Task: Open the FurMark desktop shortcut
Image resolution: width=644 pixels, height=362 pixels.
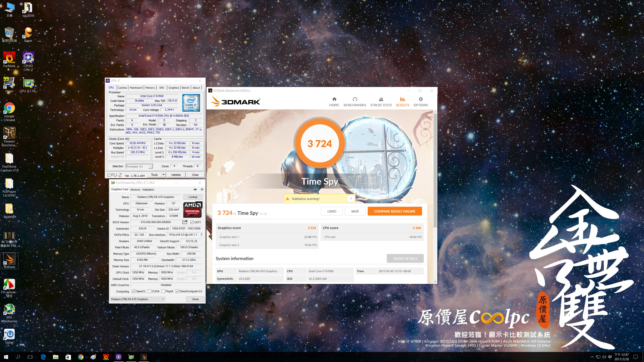Action: point(9,60)
